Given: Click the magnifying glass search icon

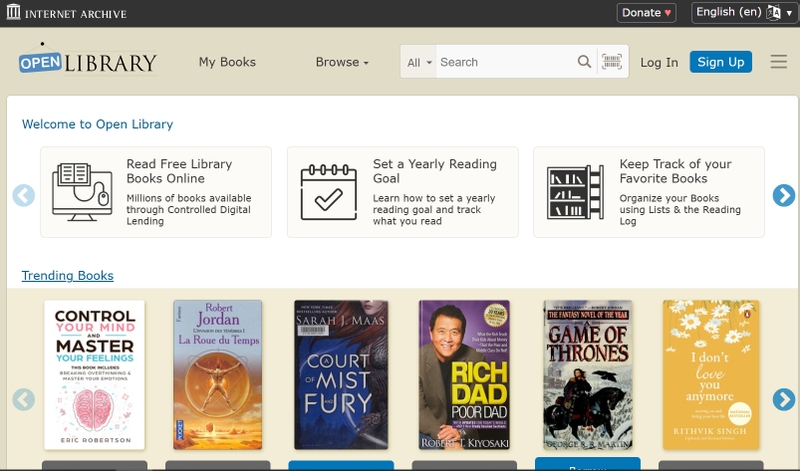Looking at the screenshot, I should tap(584, 62).
